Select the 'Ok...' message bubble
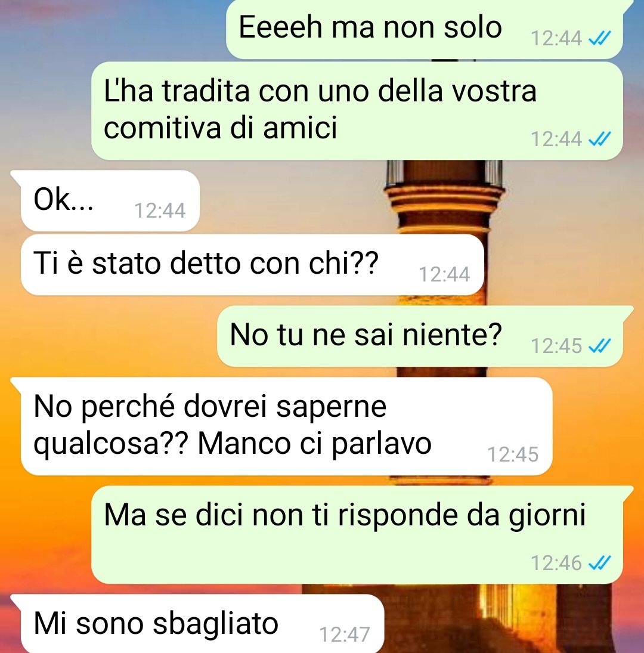Viewport: 644px width, 653px height. (x=110, y=201)
